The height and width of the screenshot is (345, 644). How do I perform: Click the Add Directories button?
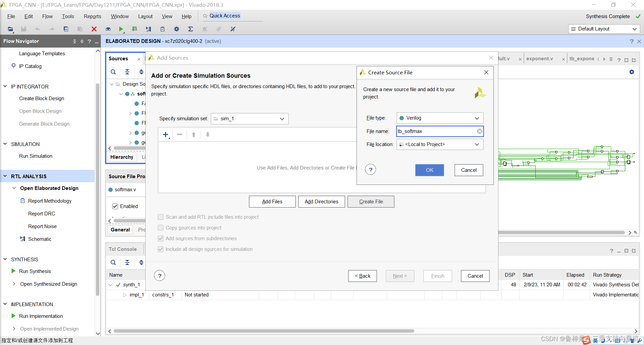coord(321,202)
